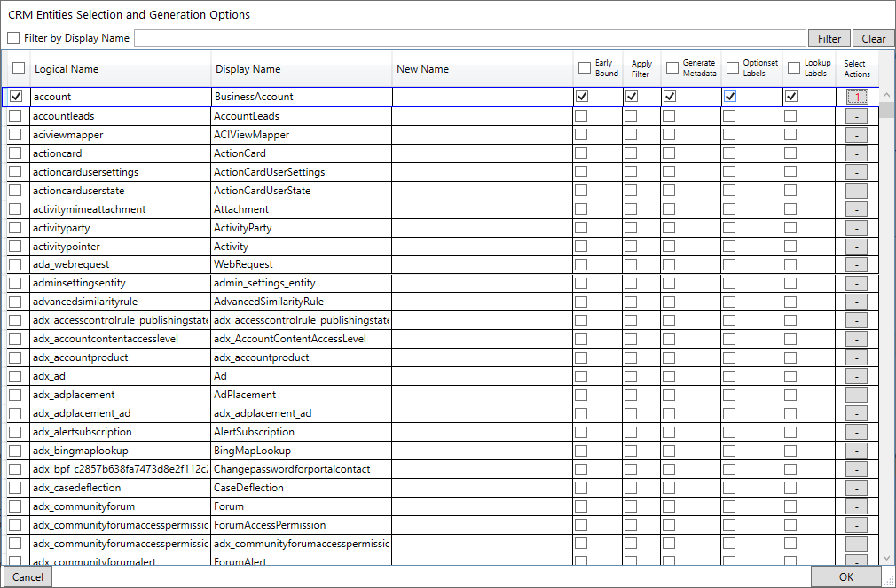896x588 pixels.
Task: Check Apply Filter for the adx_communityforum row
Action: [630, 506]
